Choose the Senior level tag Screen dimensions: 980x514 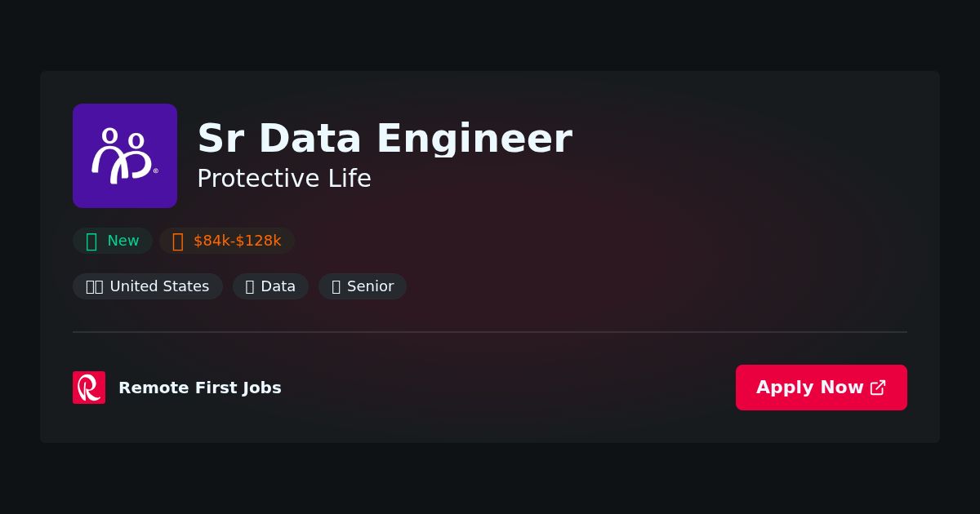click(363, 286)
